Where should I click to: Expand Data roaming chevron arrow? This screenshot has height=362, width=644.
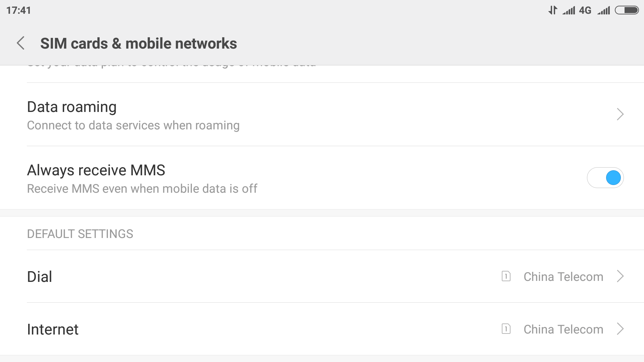tap(620, 114)
